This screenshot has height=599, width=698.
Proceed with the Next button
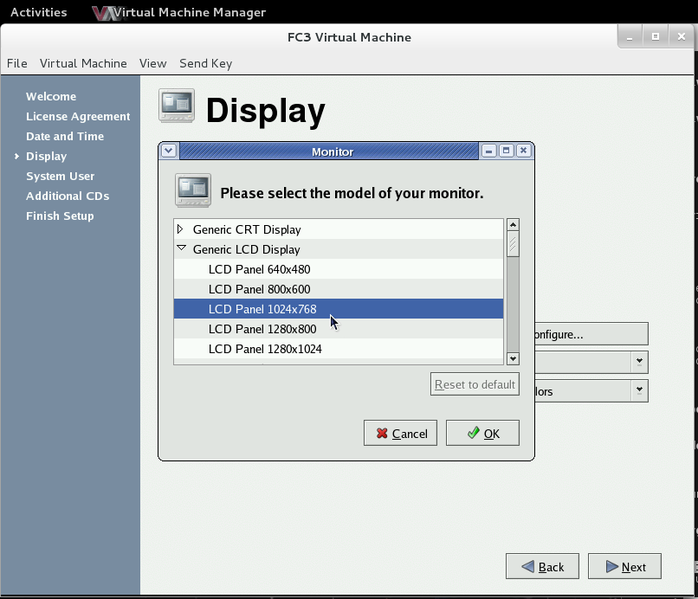(x=625, y=567)
